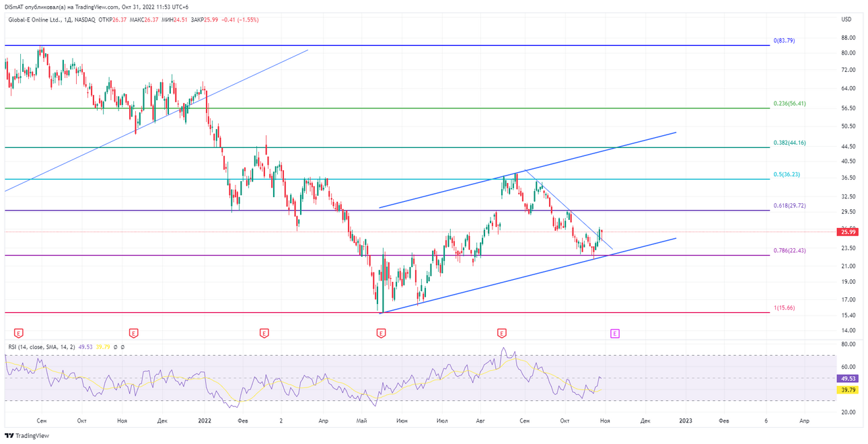
Task: Click the ОТКР 26.37 open value
Action: 112,20
